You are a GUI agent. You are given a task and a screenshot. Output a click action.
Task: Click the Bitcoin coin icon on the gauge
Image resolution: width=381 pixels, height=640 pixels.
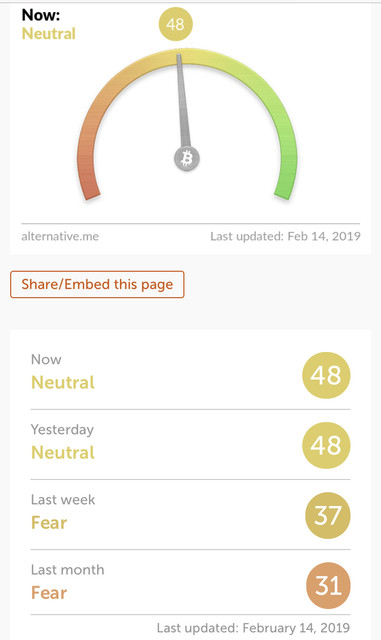(187, 158)
